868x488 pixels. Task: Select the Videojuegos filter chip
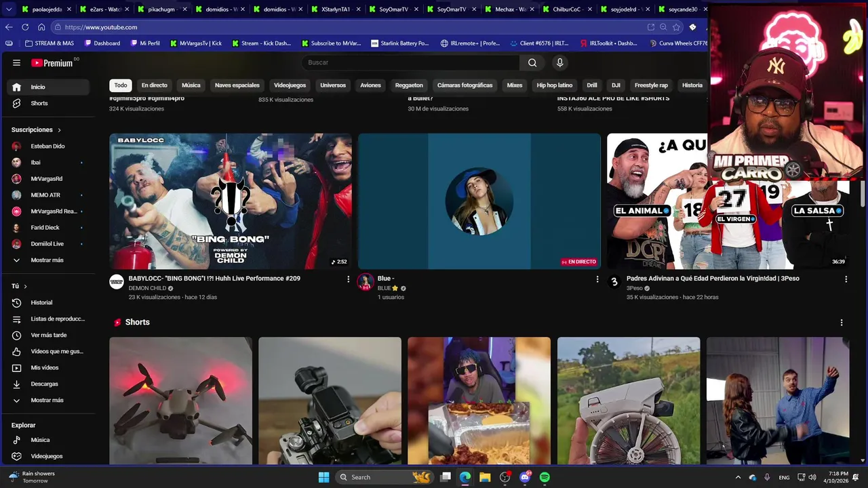(x=290, y=85)
